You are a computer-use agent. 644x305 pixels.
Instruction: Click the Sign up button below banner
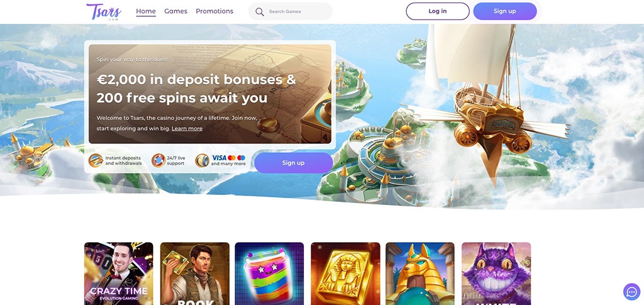coord(293,163)
